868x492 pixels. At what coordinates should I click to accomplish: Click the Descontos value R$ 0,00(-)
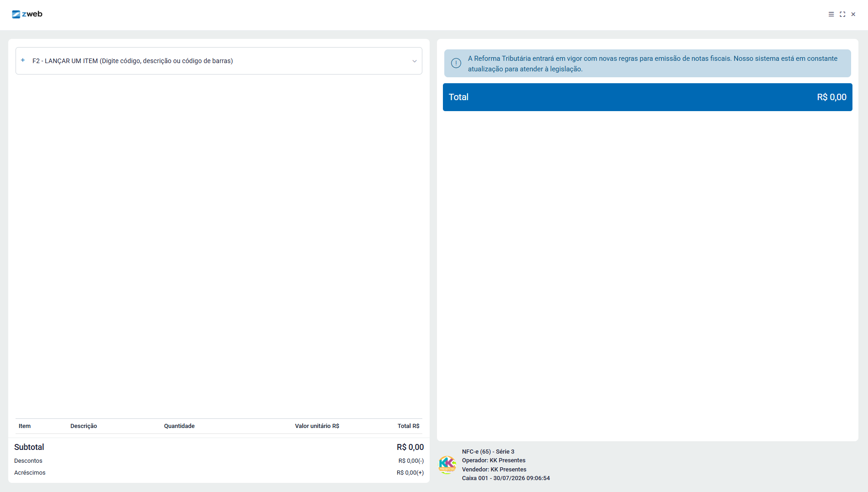click(411, 461)
